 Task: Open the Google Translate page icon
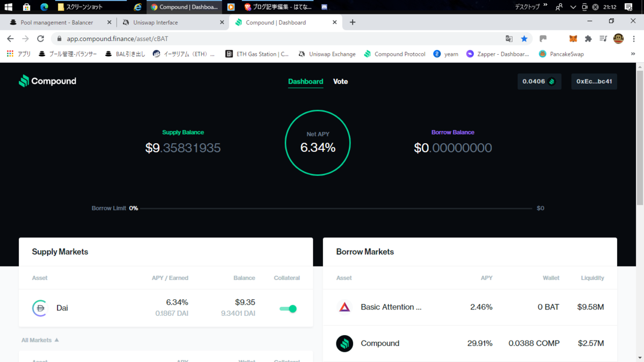tap(509, 39)
